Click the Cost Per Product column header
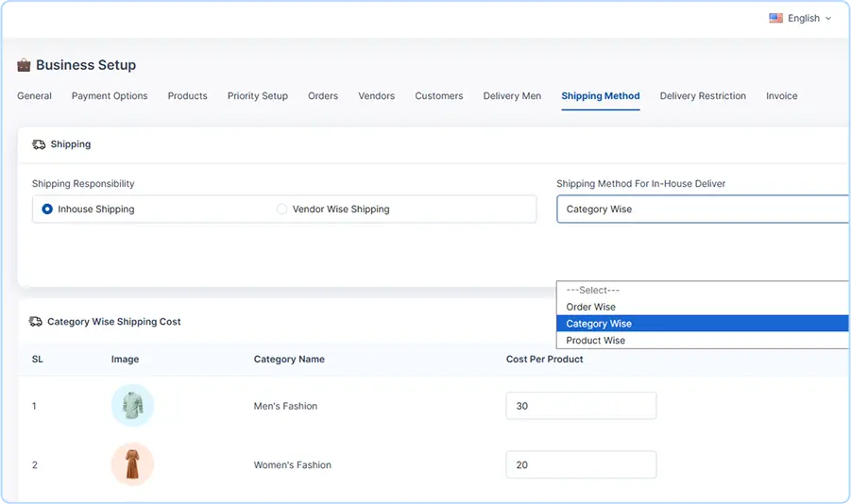Screen dimensions: 851x504 [545, 360]
